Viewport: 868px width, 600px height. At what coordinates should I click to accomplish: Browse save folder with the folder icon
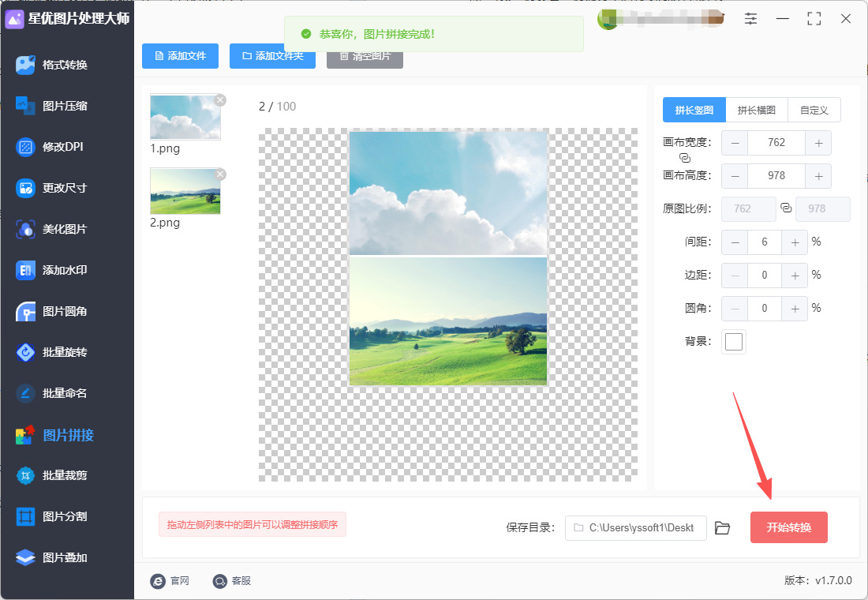pos(722,528)
